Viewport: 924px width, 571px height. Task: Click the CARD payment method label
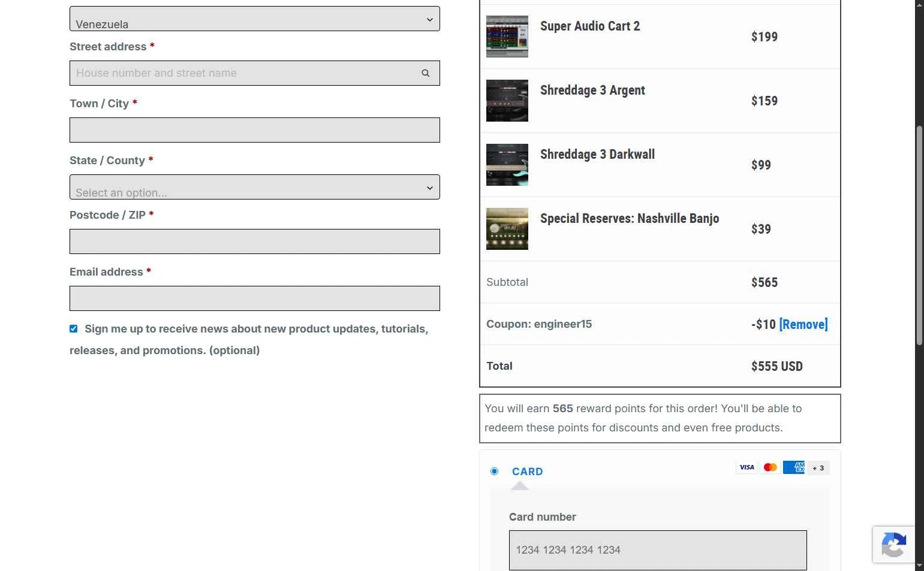[x=528, y=472]
